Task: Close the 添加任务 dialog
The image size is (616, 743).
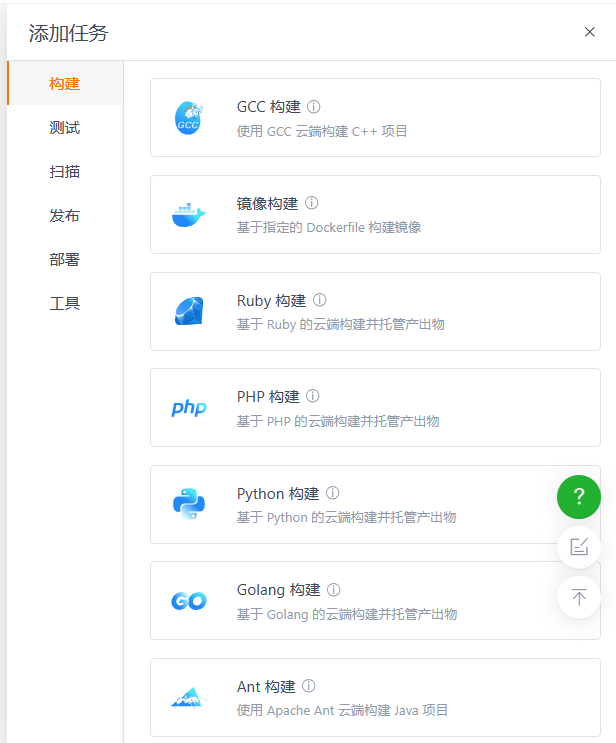Action: pos(590,32)
